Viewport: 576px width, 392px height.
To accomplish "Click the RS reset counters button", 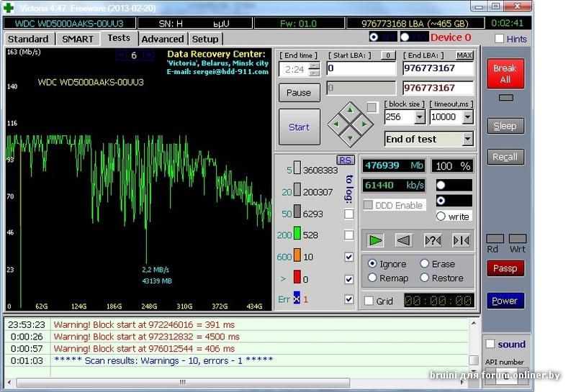I will coord(346,160).
